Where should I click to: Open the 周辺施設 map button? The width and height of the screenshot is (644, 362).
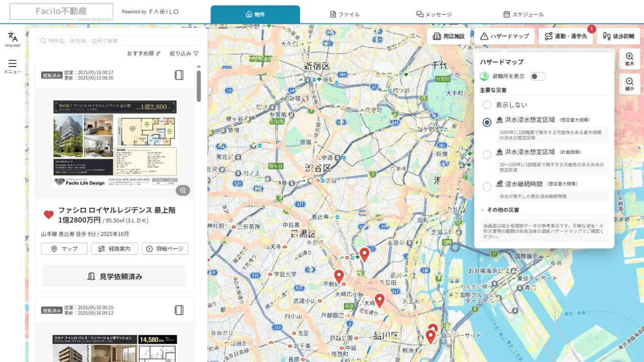click(x=448, y=36)
